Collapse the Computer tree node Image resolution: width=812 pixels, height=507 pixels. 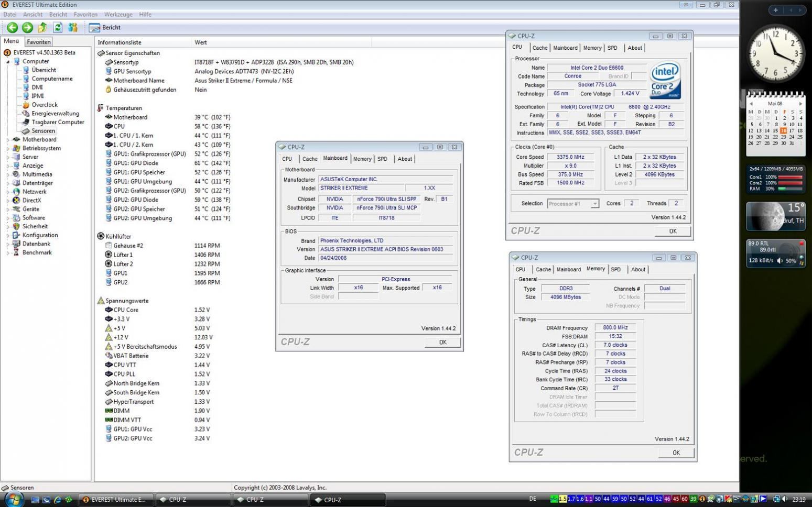click(8, 62)
